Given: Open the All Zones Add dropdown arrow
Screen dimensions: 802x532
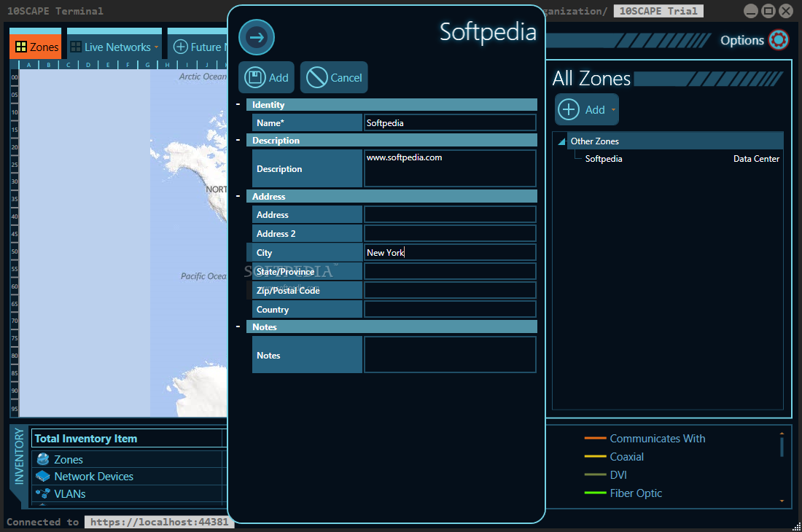Looking at the screenshot, I should 613,110.
